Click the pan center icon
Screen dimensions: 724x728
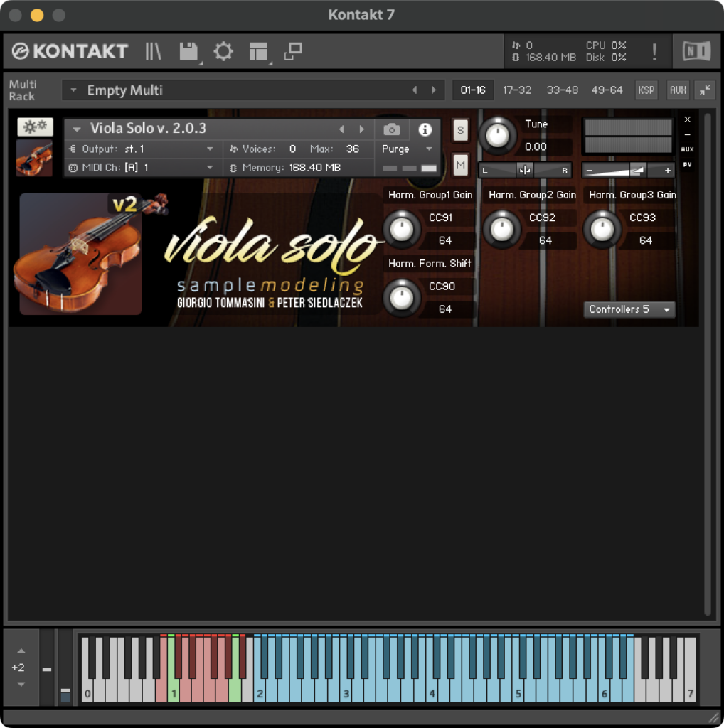point(525,171)
